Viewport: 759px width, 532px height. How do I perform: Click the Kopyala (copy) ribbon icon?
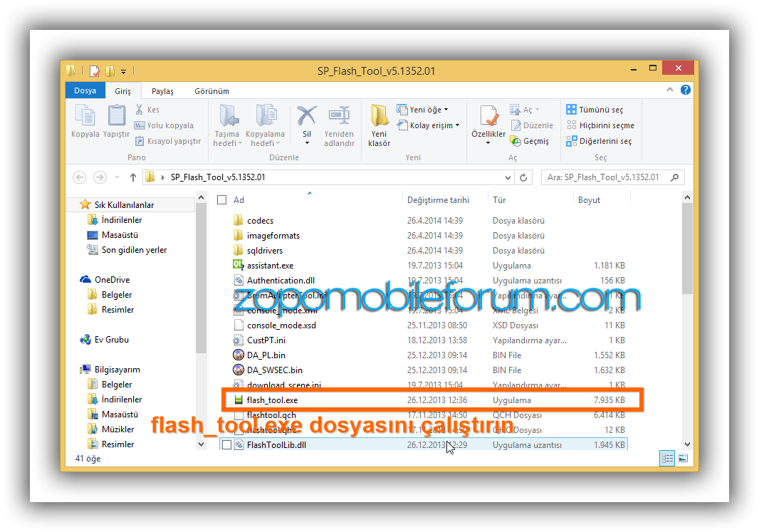pos(85,116)
